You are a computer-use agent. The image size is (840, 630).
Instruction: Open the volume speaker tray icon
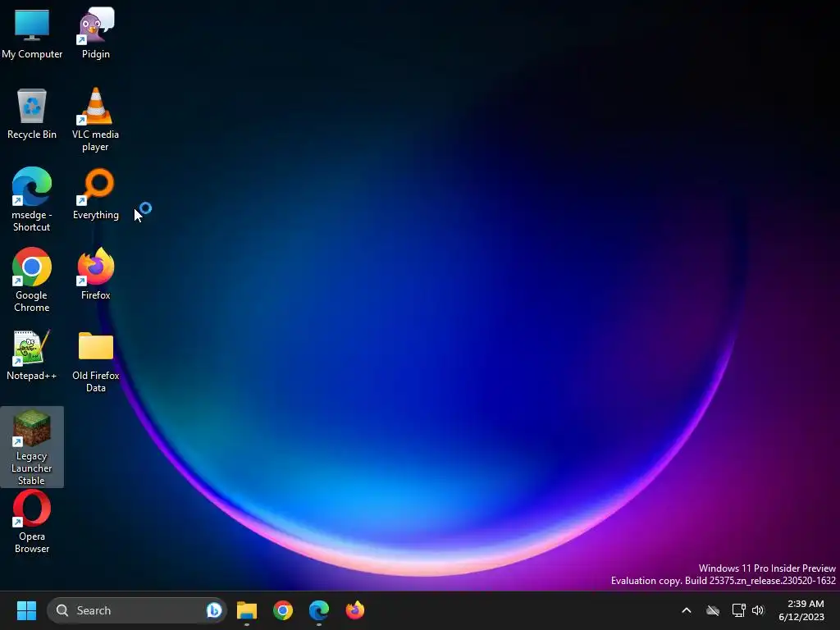[x=758, y=610]
